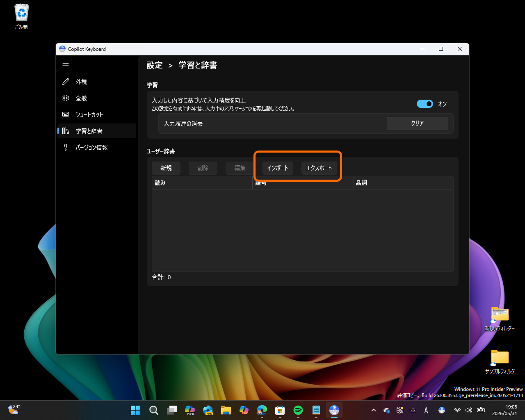Open the 外観 settings page
This screenshot has height=420, width=525.
[x=97, y=82]
